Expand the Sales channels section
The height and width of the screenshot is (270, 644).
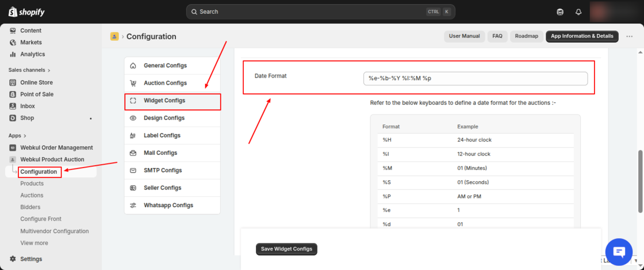[29, 70]
